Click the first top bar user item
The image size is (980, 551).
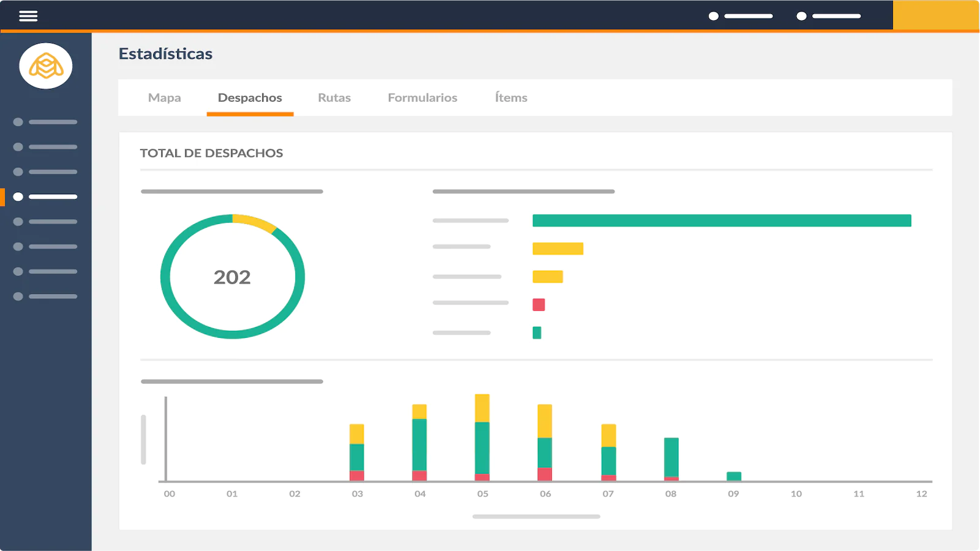[741, 16]
